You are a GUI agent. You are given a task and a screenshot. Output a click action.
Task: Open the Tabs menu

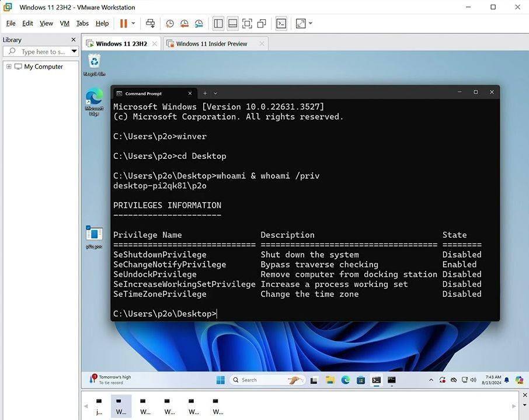(82, 23)
